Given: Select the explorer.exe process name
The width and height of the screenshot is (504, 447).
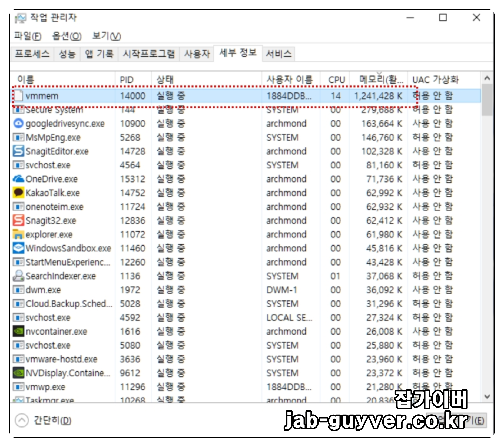Looking at the screenshot, I should point(49,234).
